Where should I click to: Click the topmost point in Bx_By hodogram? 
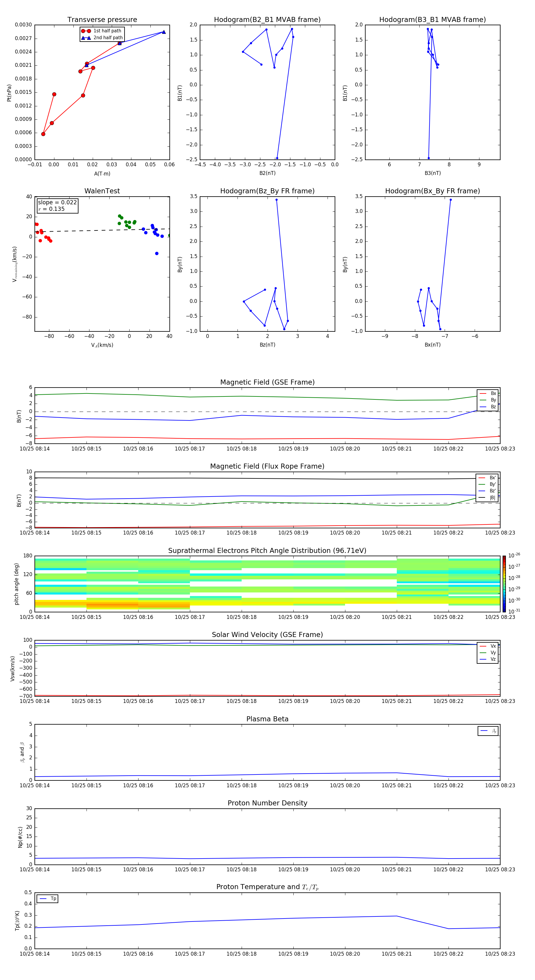[451, 200]
